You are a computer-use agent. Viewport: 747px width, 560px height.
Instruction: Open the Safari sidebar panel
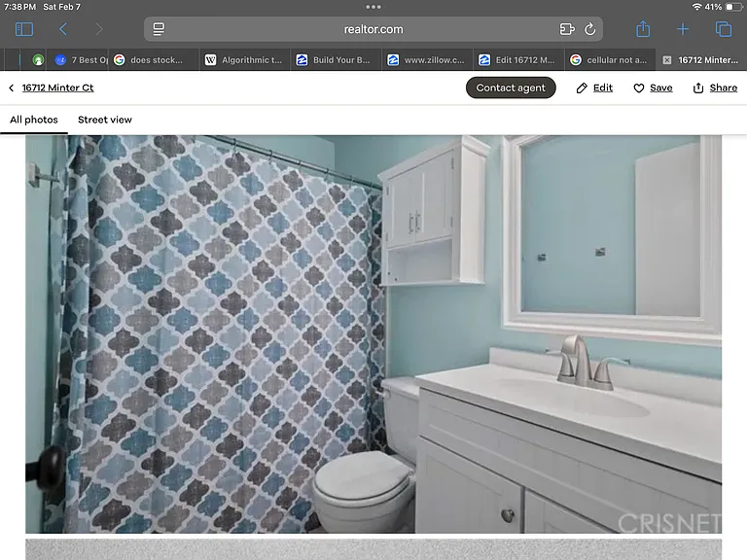(23, 29)
